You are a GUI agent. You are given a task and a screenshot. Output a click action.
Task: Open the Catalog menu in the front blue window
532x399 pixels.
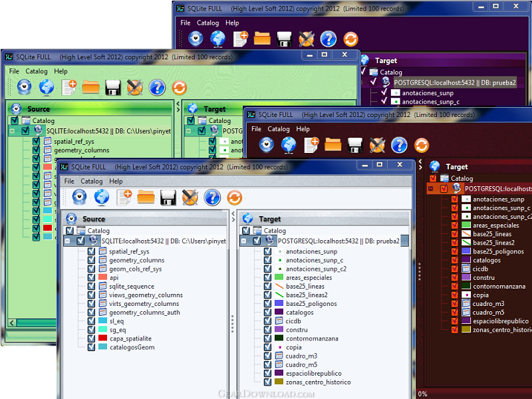tap(92, 181)
